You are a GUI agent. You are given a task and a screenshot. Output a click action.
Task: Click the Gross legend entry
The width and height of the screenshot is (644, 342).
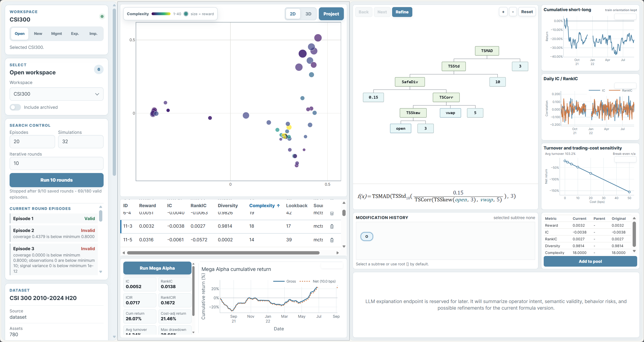(x=285, y=281)
